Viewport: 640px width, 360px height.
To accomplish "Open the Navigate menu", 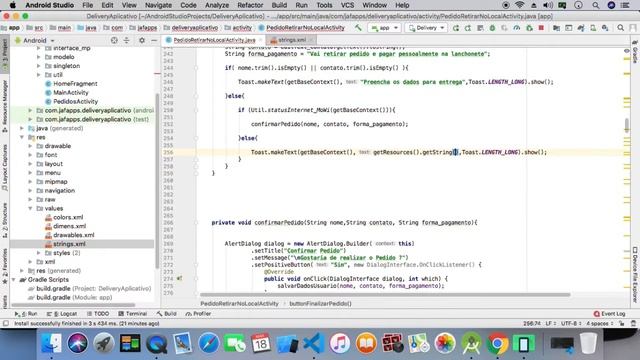I will (x=158, y=5).
